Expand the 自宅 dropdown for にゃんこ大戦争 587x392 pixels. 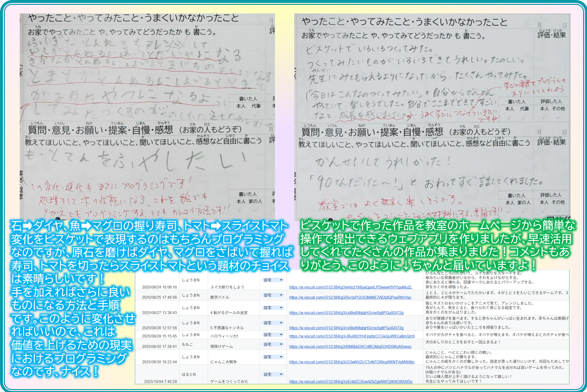(x=273, y=357)
